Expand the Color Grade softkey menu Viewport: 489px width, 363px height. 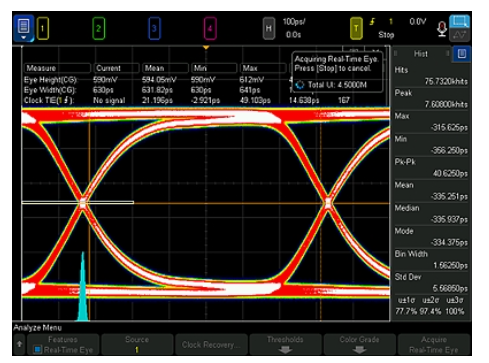(x=359, y=344)
